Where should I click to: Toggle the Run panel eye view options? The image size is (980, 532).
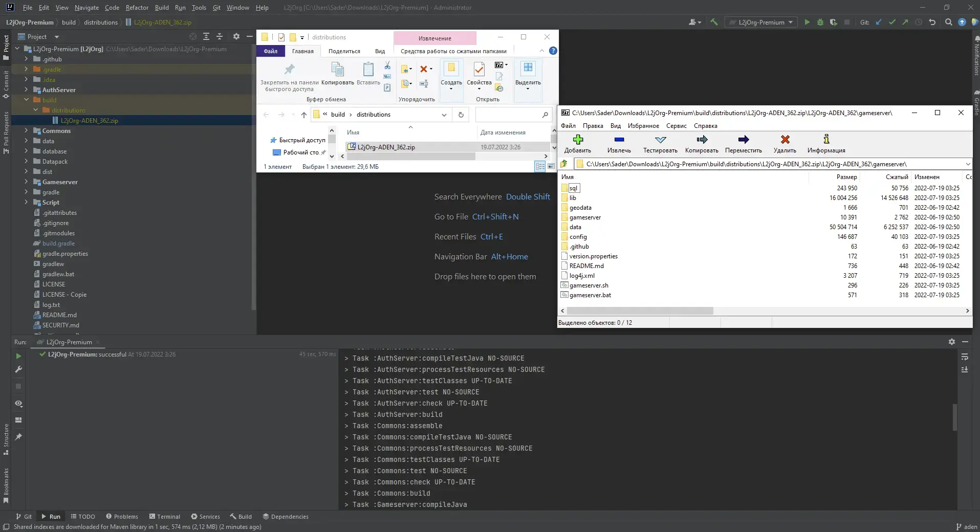point(18,404)
